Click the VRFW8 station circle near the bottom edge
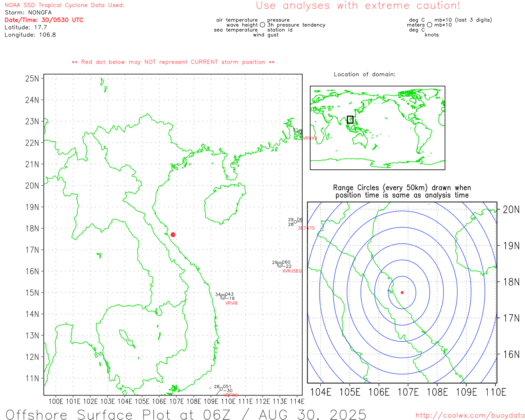 pyautogui.click(x=221, y=389)
